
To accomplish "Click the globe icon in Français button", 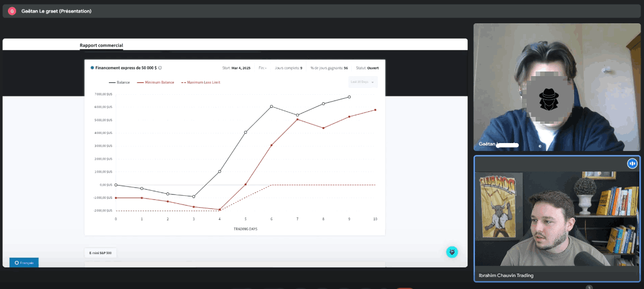I will [16, 262].
